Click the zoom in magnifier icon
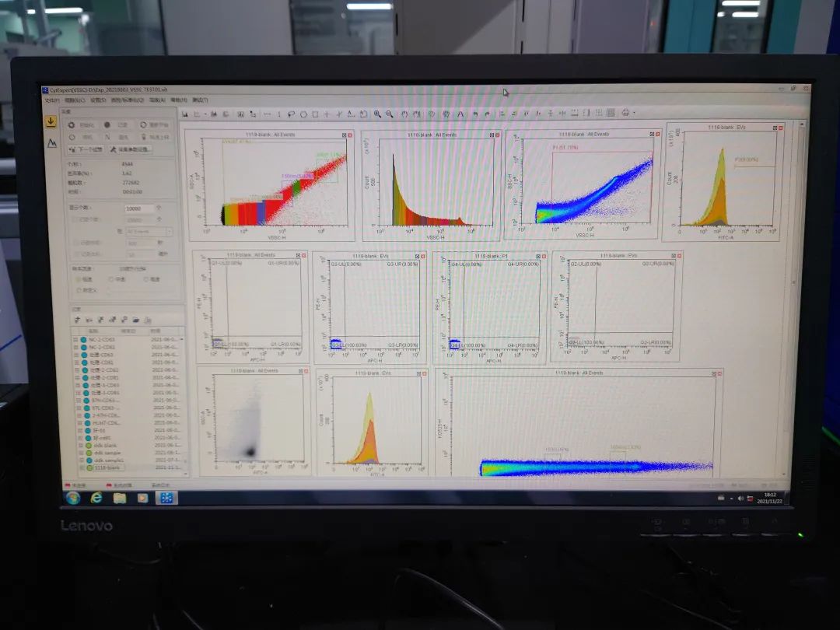This screenshot has height=630, width=840. click(377, 114)
